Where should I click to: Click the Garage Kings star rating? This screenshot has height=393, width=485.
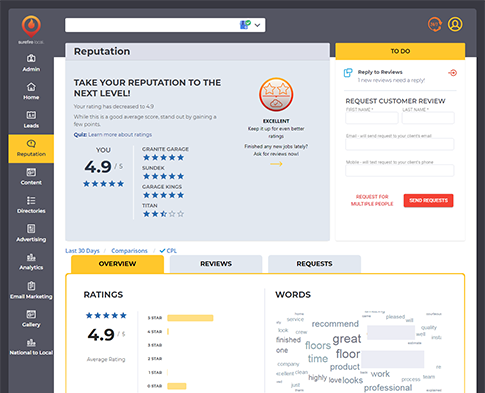(x=163, y=195)
